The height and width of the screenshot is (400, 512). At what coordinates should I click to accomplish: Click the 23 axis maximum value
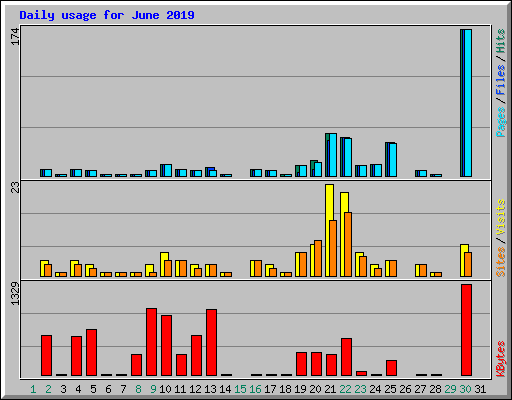15,188
